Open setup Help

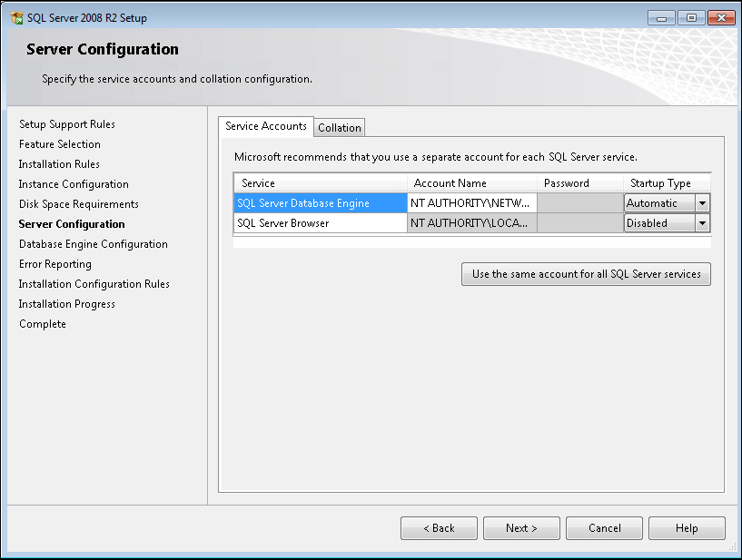[687, 528]
